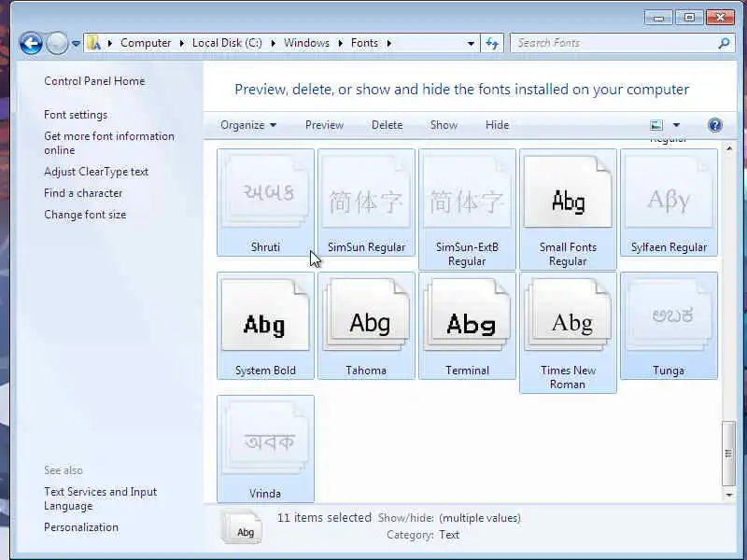Click Delete in the toolbar
The width and height of the screenshot is (747, 560).
387,125
